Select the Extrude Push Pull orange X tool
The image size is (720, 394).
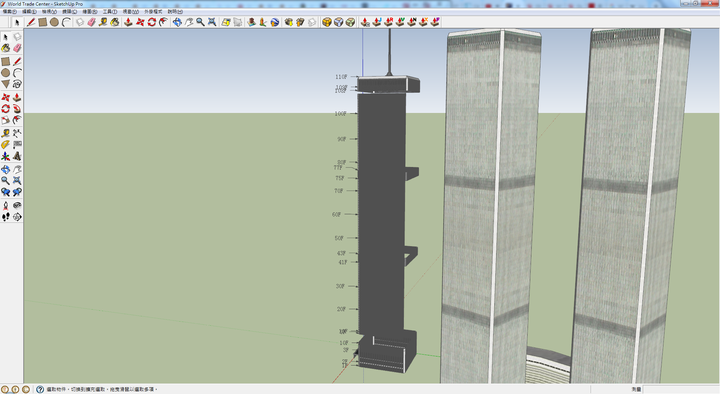tap(423, 22)
